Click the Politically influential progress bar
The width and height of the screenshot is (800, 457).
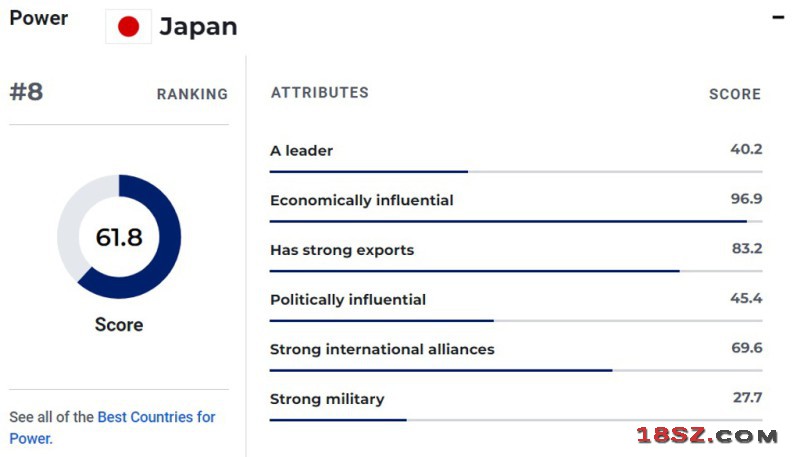tap(516, 321)
